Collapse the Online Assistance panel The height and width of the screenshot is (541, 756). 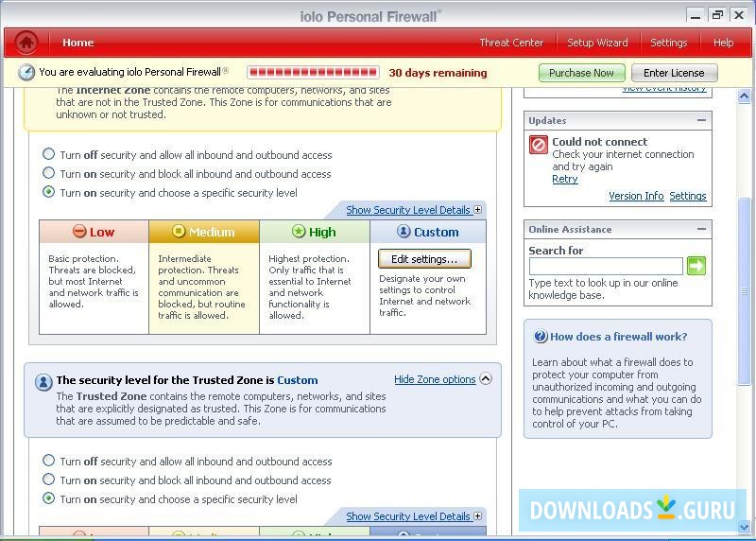tap(701, 229)
